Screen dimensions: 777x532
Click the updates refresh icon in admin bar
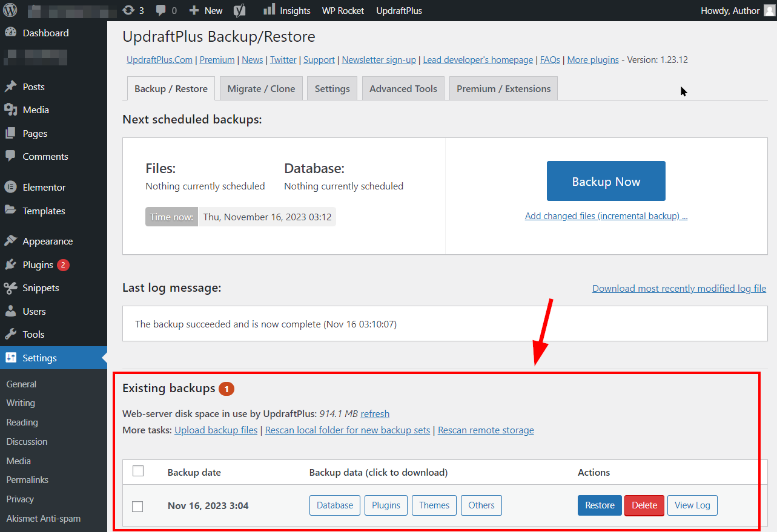pos(128,10)
